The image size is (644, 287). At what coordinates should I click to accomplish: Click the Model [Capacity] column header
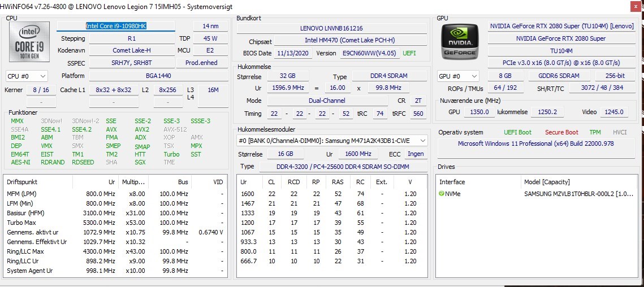click(x=579, y=182)
